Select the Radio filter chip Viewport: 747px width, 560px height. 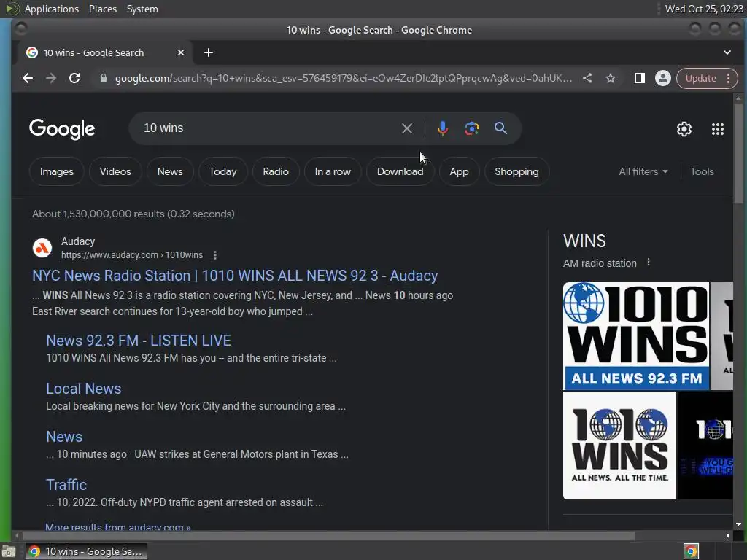[276, 171]
